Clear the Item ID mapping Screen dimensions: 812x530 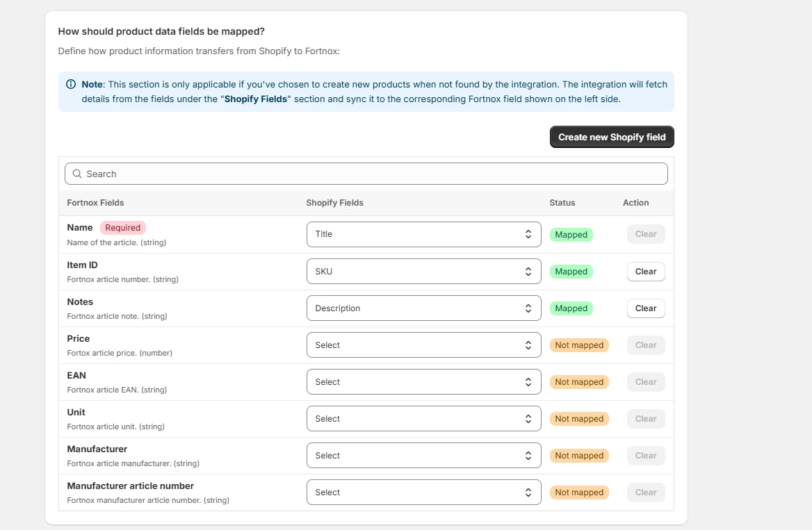(x=646, y=272)
